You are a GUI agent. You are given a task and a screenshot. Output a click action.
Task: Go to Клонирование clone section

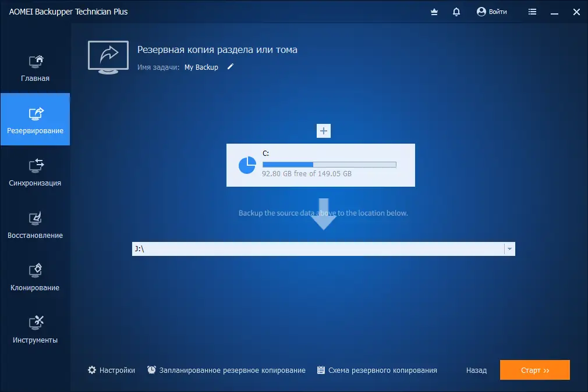click(36, 277)
